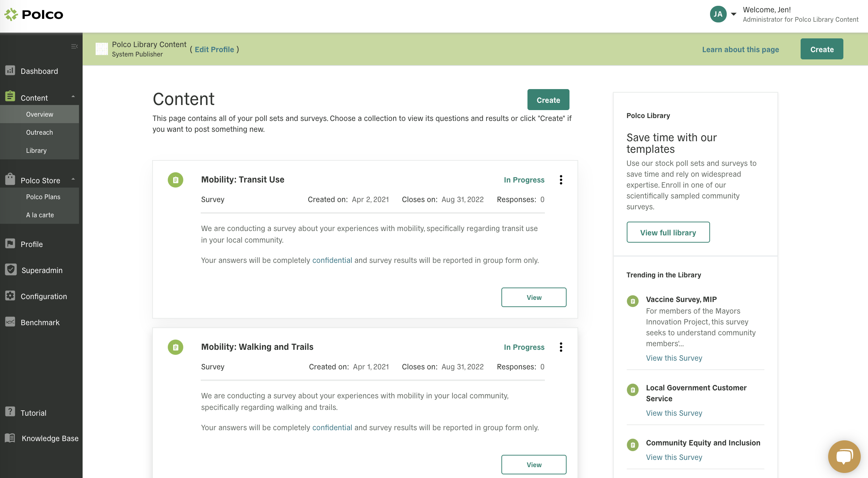The height and width of the screenshot is (478, 868).
Task: Expand the user account dropdown arrow
Action: coord(734,14)
